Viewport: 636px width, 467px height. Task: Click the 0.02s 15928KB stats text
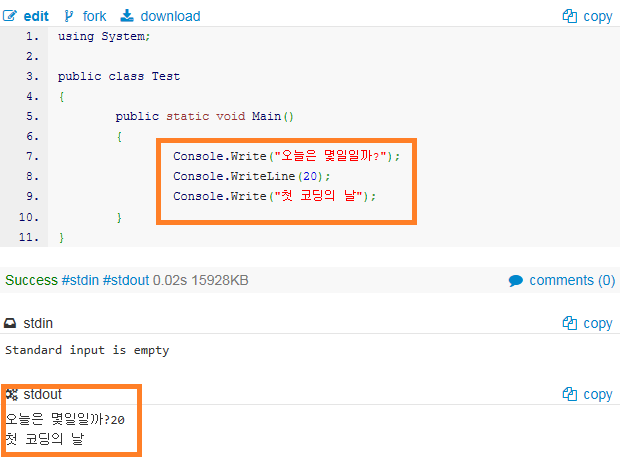pyautogui.click(x=200, y=280)
